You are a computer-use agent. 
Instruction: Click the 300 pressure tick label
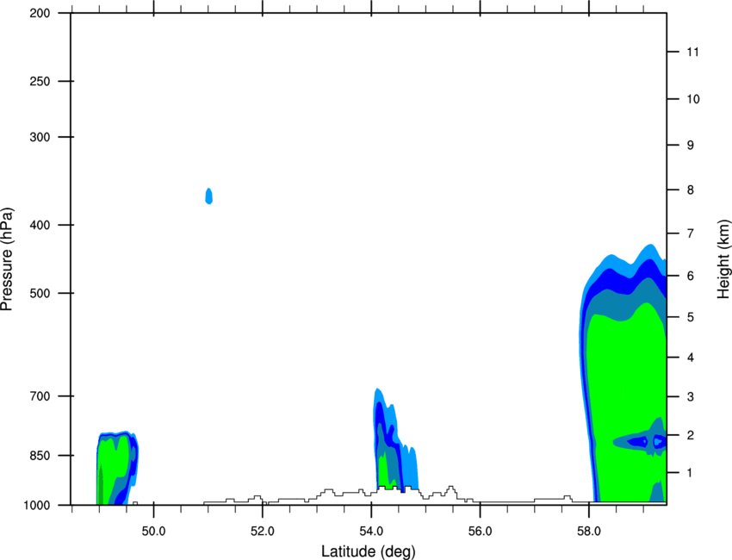click(40, 137)
